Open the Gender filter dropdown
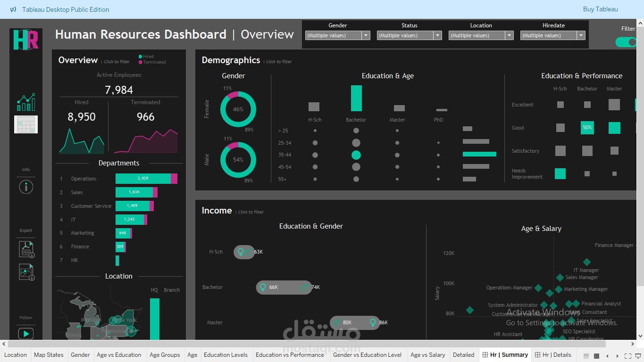The width and height of the screenshot is (644, 362). click(x=366, y=35)
